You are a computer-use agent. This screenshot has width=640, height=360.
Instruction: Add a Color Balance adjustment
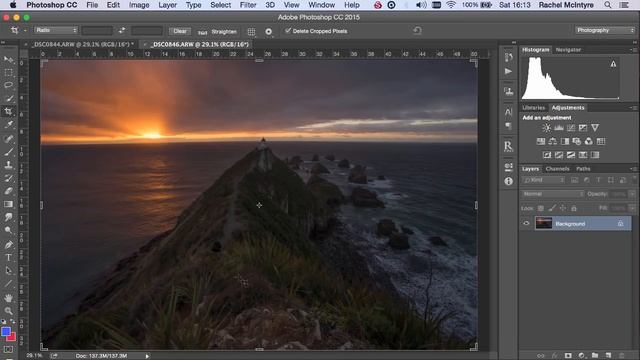pyautogui.click(x=553, y=141)
